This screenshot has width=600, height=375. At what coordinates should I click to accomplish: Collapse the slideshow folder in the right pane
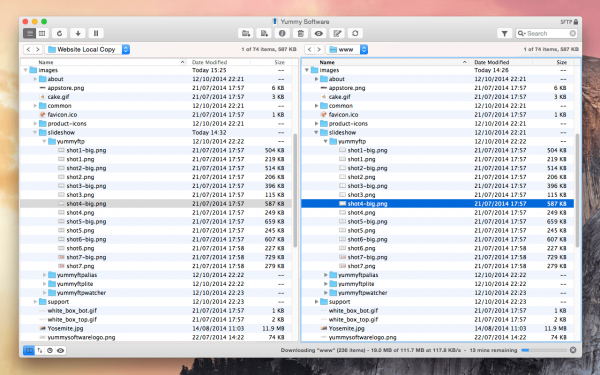coord(316,132)
